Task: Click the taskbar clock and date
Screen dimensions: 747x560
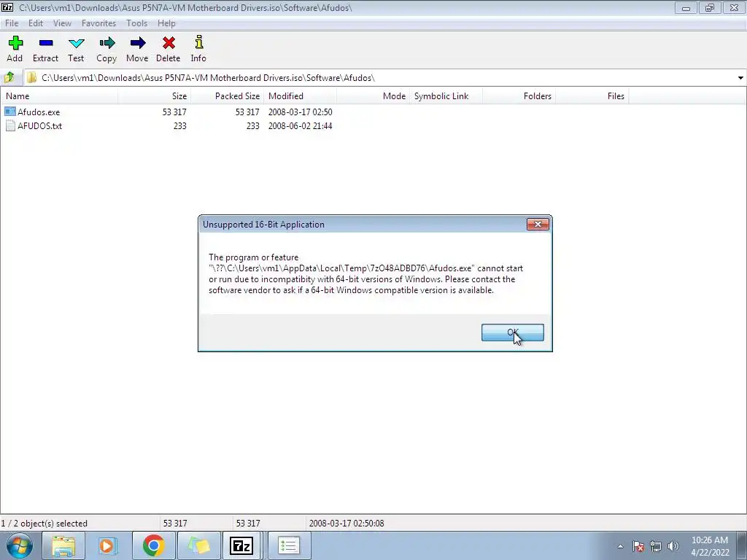Action: 710,546
